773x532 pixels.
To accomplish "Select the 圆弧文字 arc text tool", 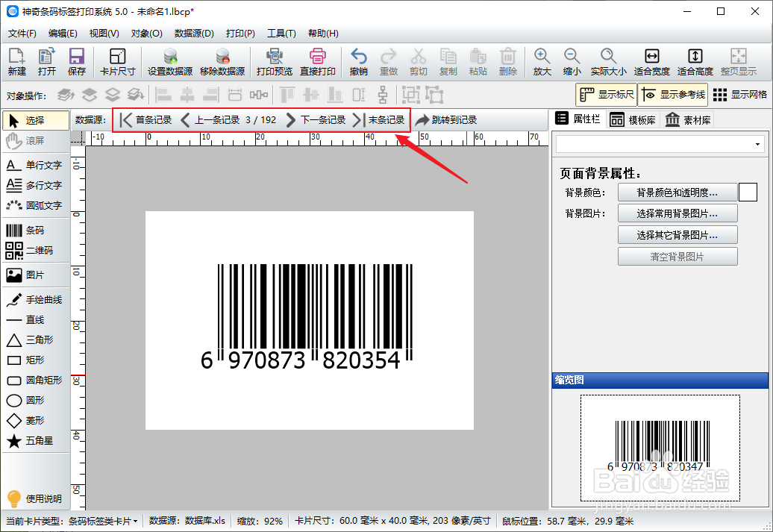I will [36, 206].
